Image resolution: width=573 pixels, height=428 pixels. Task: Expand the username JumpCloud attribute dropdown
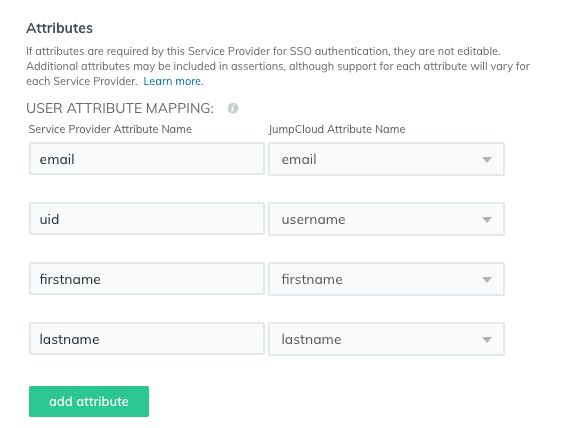point(387,219)
